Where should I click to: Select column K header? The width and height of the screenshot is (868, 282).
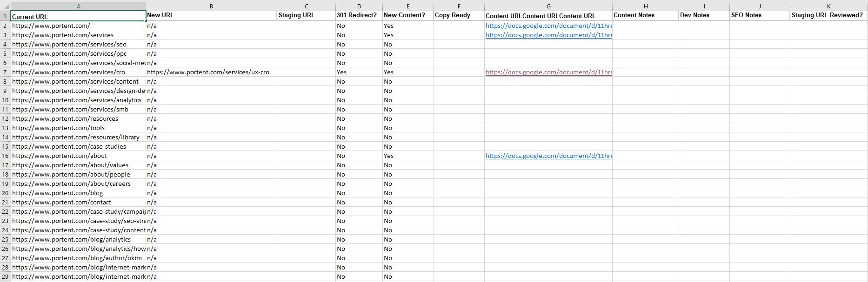pos(828,6)
